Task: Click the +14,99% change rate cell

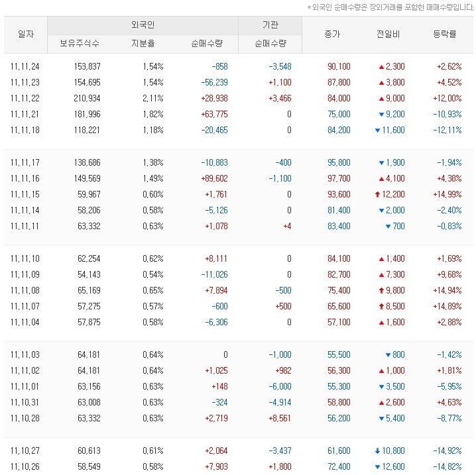Action: pos(449,194)
